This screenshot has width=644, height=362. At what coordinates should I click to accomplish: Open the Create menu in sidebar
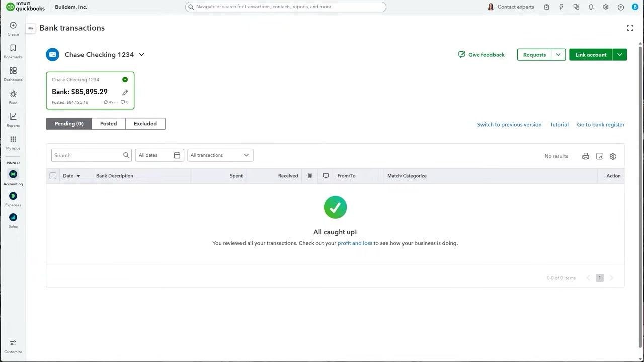pos(13,29)
